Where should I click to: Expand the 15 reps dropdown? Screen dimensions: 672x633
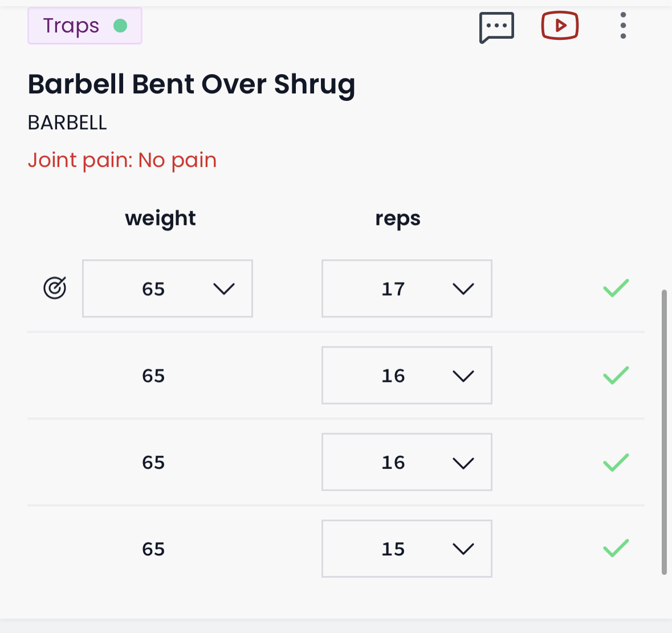pos(406,549)
